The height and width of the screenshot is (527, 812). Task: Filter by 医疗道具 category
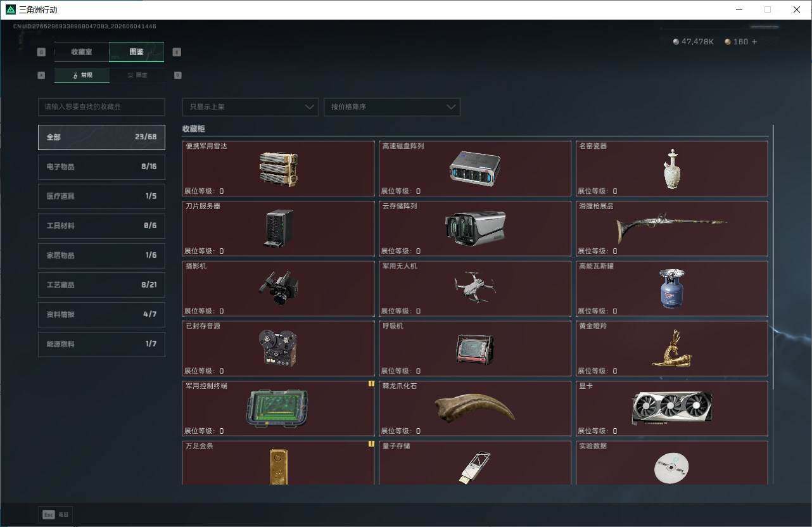click(101, 196)
